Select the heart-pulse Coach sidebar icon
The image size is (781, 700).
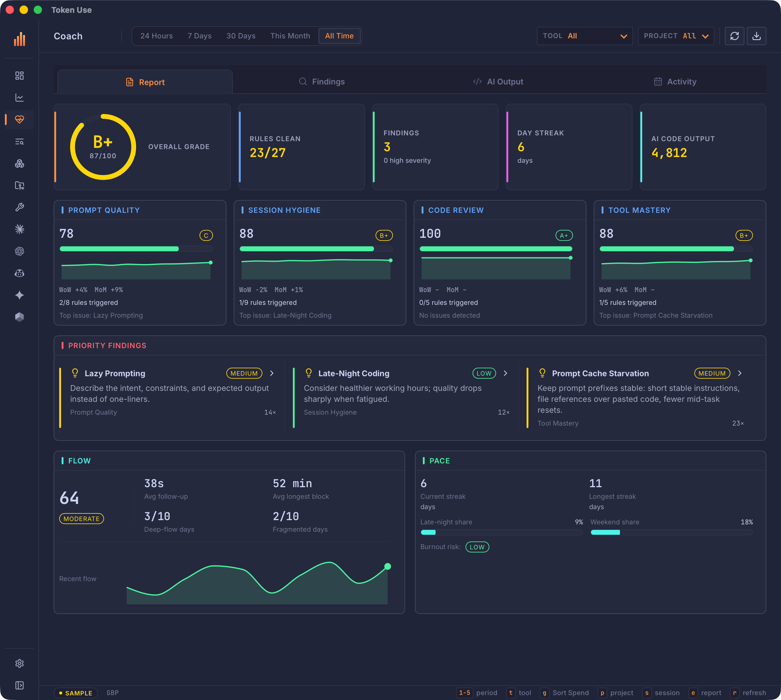pyautogui.click(x=19, y=119)
